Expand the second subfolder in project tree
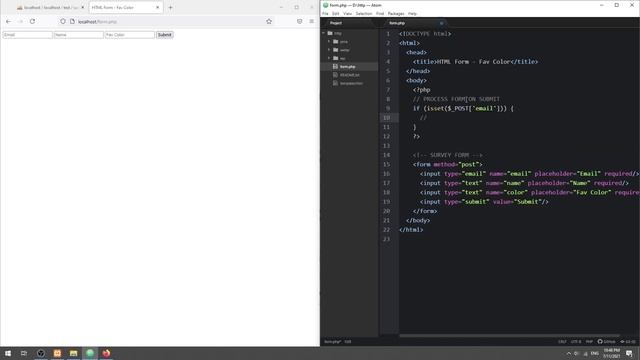This screenshot has width=640, height=360. click(x=329, y=50)
